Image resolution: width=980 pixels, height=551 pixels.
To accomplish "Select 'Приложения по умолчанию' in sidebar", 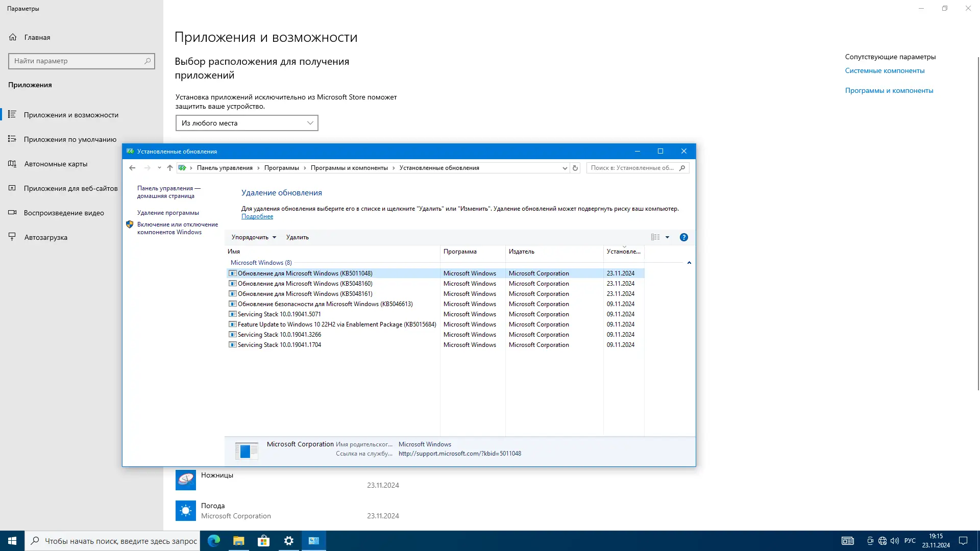I will tap(70, 139).
